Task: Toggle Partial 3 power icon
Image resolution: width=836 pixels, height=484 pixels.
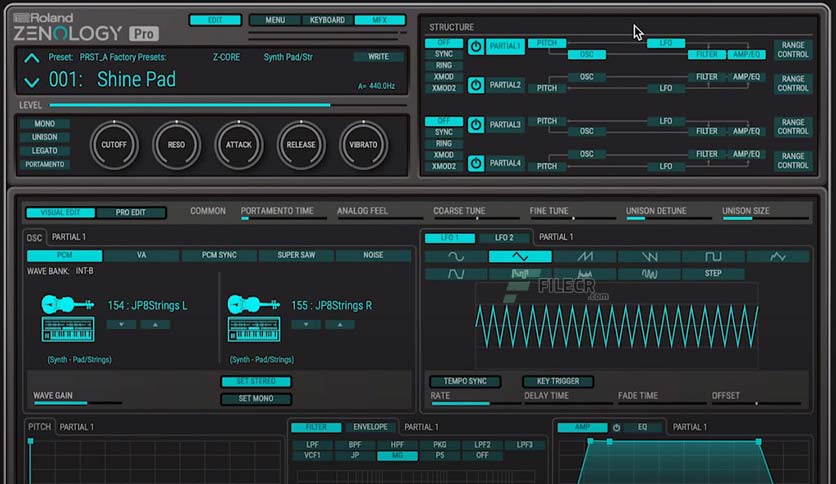Action: point(476,125)
